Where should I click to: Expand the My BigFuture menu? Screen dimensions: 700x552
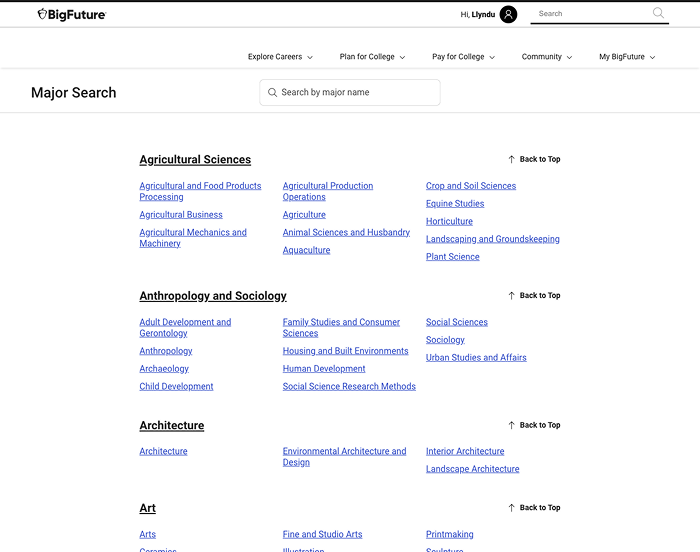627,57
